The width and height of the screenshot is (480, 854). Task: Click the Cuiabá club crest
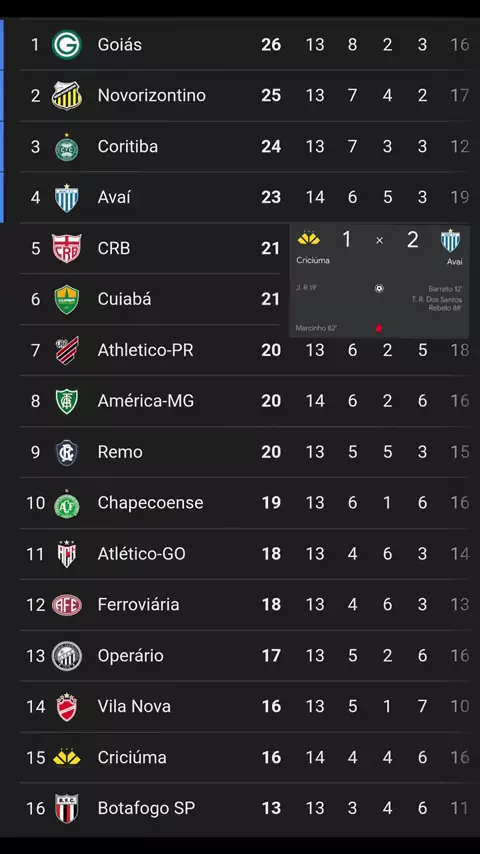click(66, 300)
